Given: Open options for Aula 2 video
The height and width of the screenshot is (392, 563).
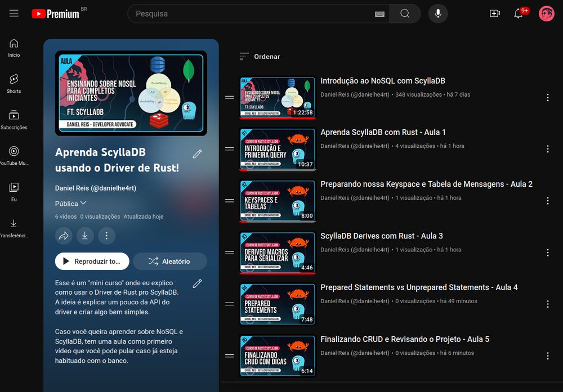Looking at the screenshot, I should (x=548, y=201).
